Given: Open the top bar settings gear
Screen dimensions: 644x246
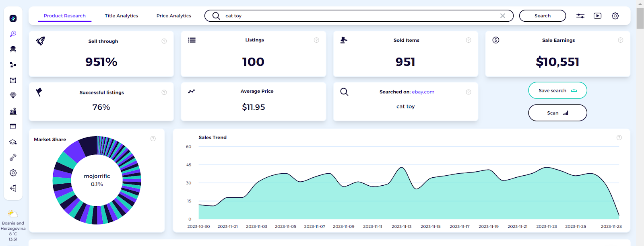Looking at the screenshot, I should coord(615,16).
